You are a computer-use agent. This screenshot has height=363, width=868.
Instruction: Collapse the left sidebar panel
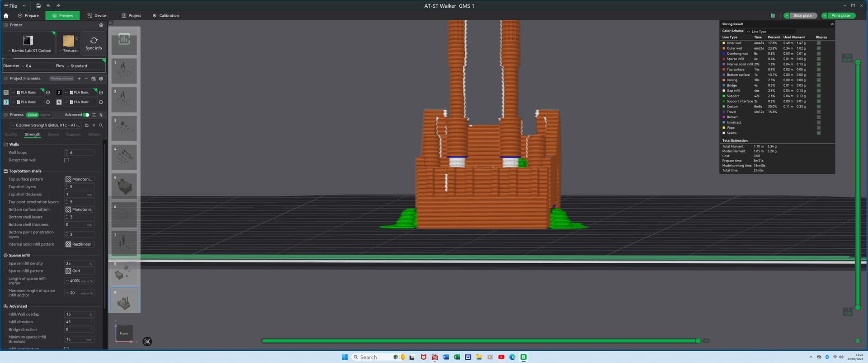[110, 23]
